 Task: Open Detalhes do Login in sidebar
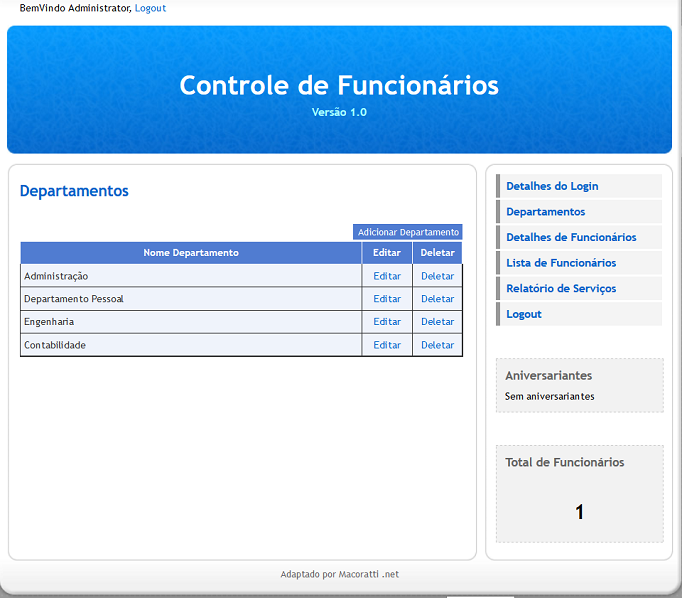coord(579,186)
